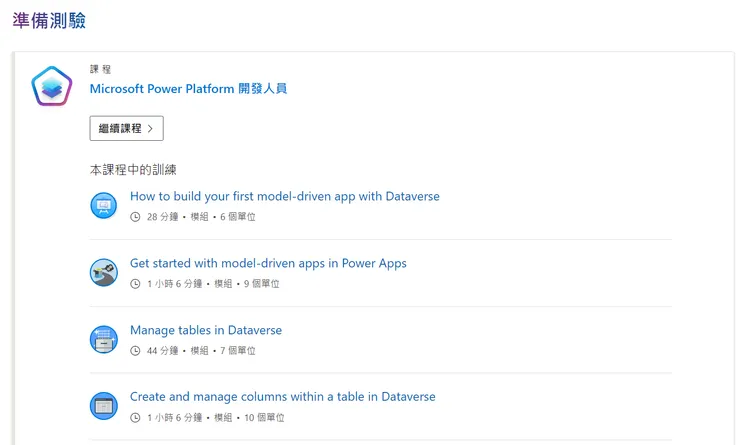Open Get started with model-driven apps in Power Apps

point(268,264)
